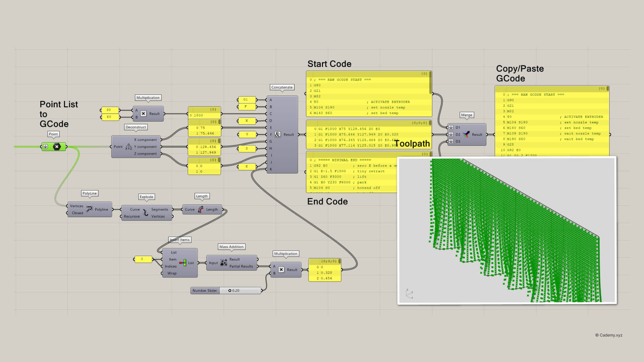Click the yellow G1 text panel
The height and width of the screenshot is (362, 644).
(247, 100)
